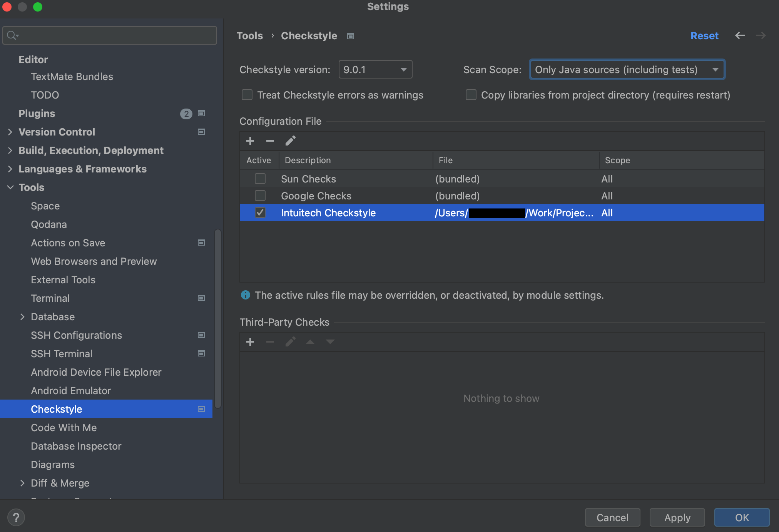Navigate back using the left arrow

pyautogui.click(x=741, y=35)
